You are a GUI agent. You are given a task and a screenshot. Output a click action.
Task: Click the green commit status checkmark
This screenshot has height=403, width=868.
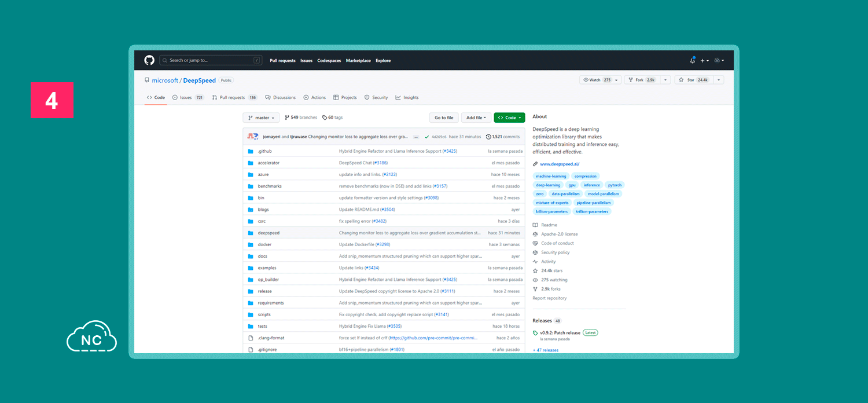pos(426,137)
